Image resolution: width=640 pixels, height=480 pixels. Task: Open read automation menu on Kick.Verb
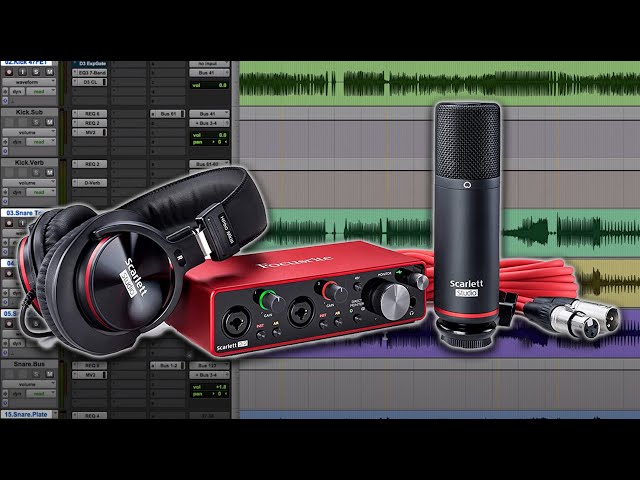(x=41, y=192)
